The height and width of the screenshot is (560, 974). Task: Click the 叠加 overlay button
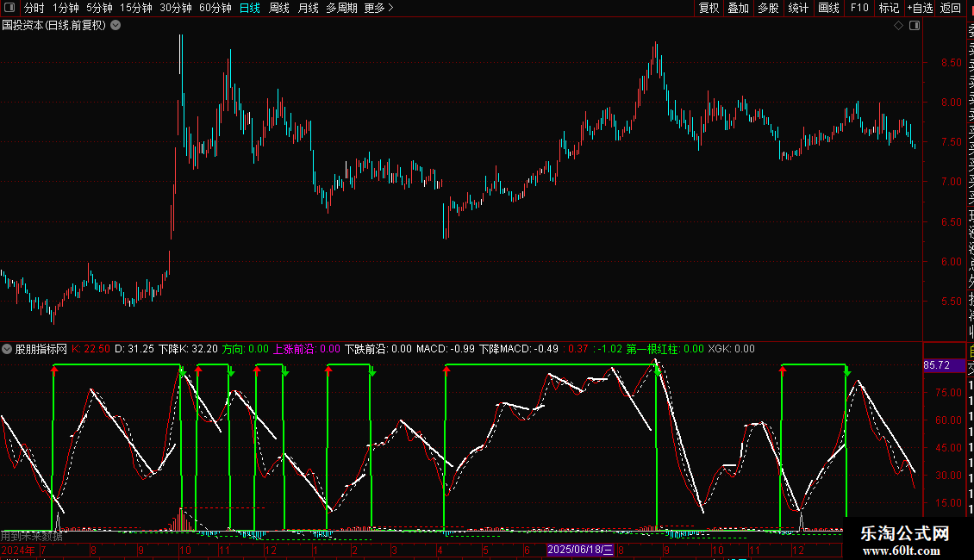[x=739, y=8]
